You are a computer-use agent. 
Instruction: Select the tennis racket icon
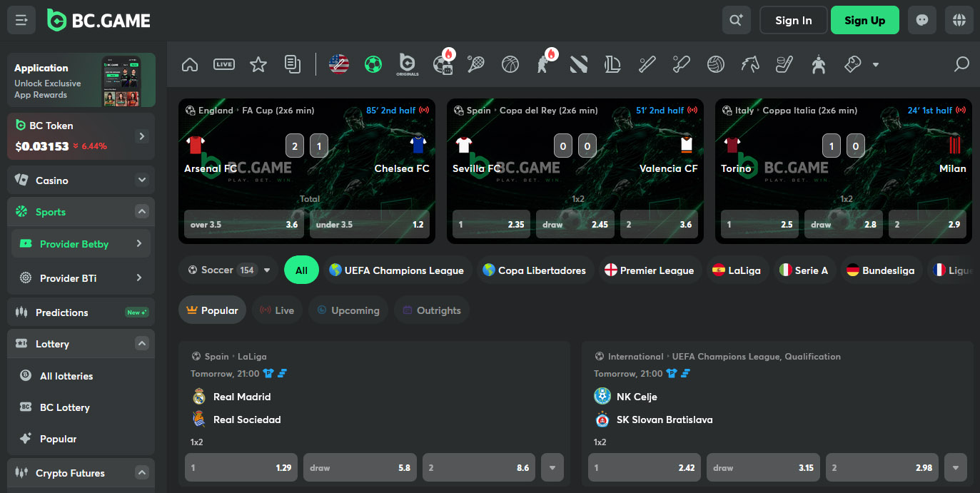pyautogui.click(x=475, y=64)
